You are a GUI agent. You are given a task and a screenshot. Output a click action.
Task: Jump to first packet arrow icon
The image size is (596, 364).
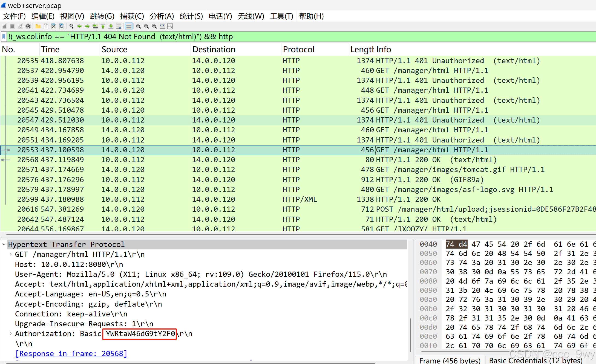(103, 26)
